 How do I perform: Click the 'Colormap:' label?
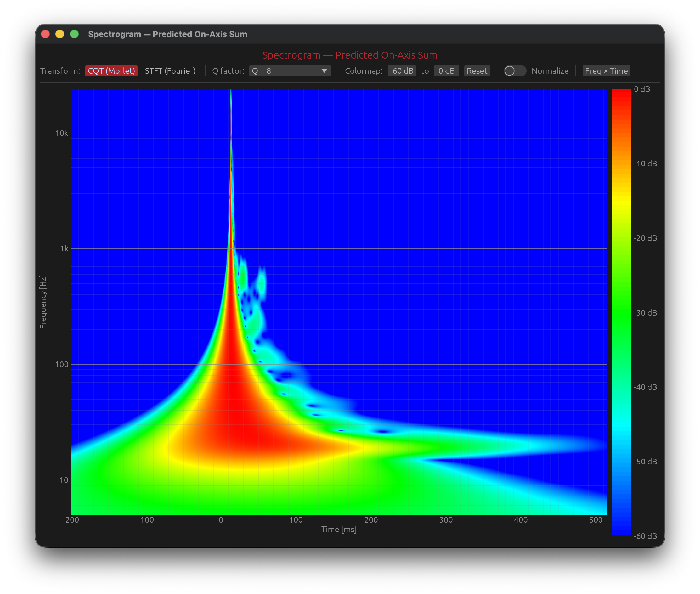(x=364, y=71)
